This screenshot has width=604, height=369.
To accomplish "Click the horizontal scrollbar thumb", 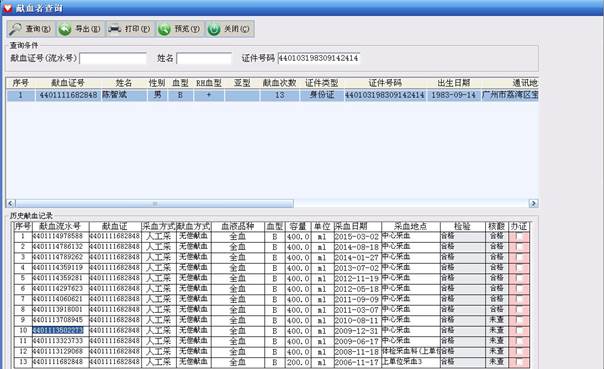I will pyautogui.click(x=154, y=203).
